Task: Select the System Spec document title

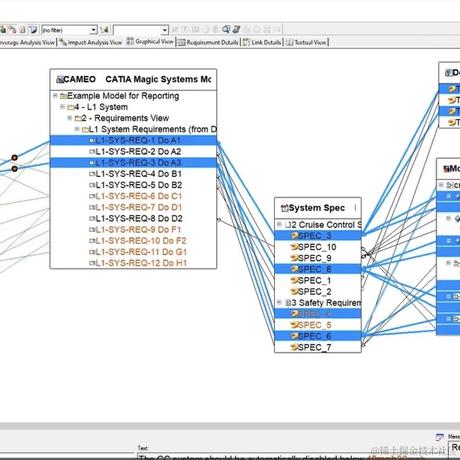Action: point(317,208)
